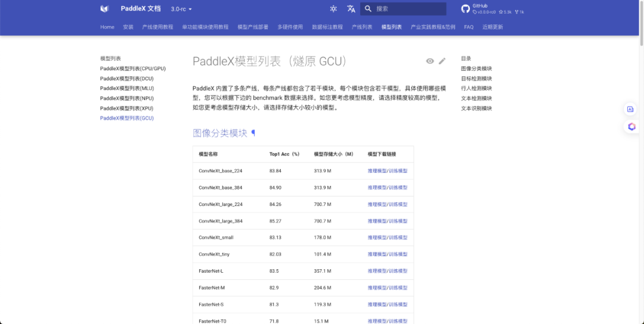Select the FasterNet-M model name cell

212,288
